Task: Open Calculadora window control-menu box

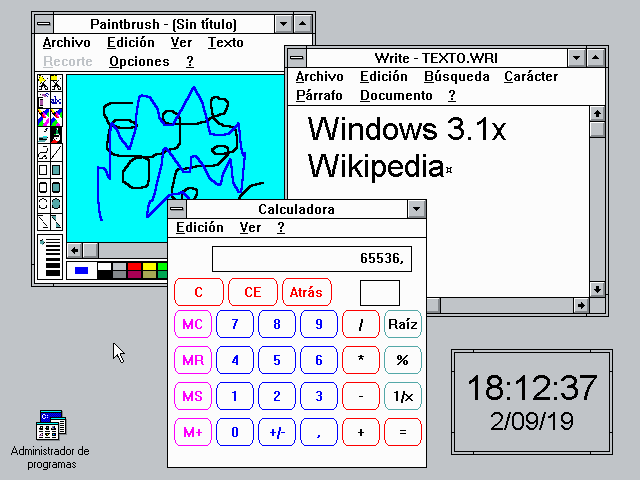Action: pos(177,209)
